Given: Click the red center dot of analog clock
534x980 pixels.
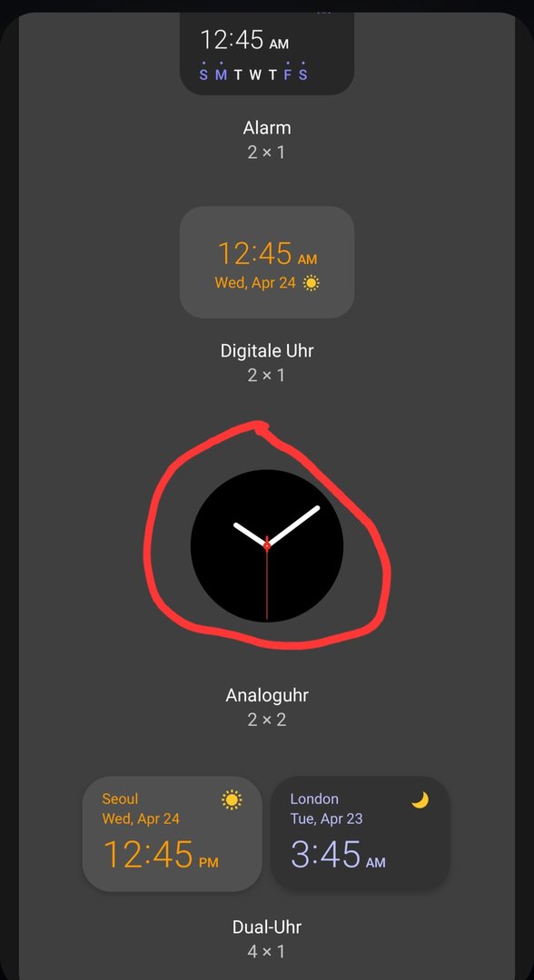Looking at the screenshot, I should point(267,545).
